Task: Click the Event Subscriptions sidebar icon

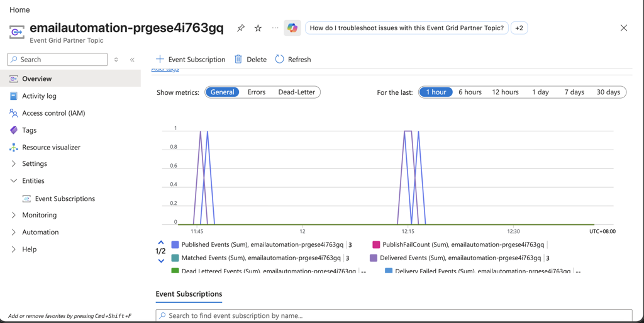Action: [x=26, y=199]
